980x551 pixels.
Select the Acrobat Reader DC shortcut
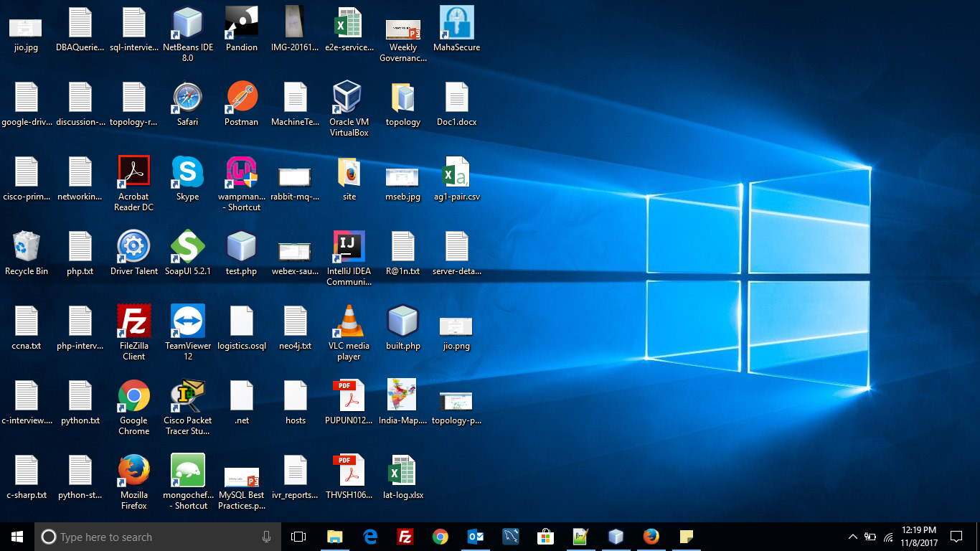[x=133, y=173]
